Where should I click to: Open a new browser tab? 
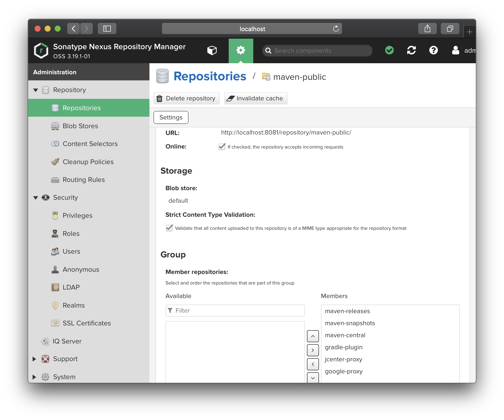(x=470, y=32)
